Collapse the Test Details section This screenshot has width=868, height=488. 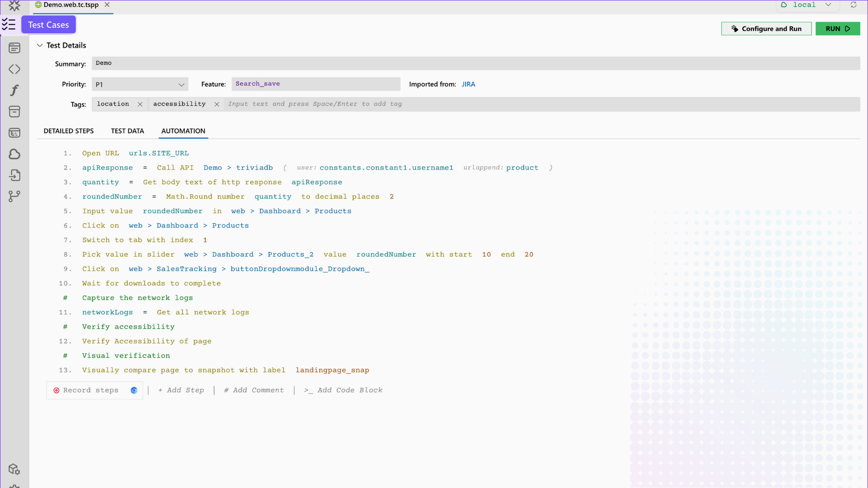[x=40, y=45]
